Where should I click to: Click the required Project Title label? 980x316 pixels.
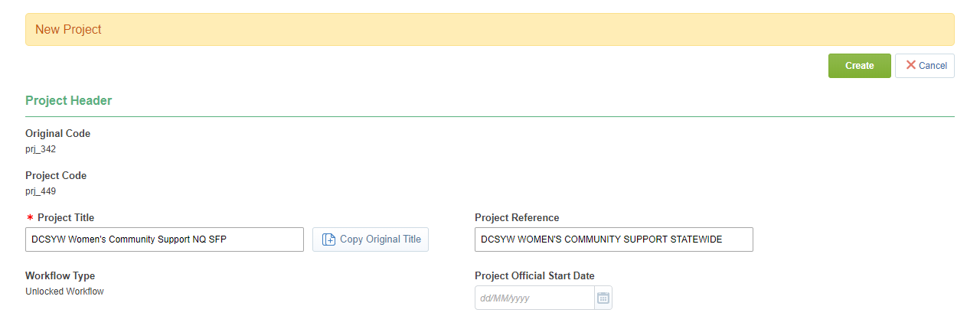point(66,218)
